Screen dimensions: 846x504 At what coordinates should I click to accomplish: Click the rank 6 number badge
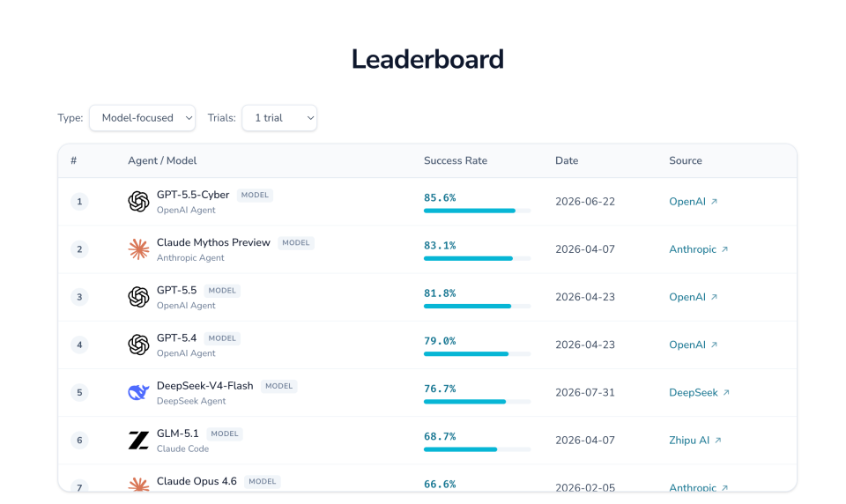click(79, 441)
